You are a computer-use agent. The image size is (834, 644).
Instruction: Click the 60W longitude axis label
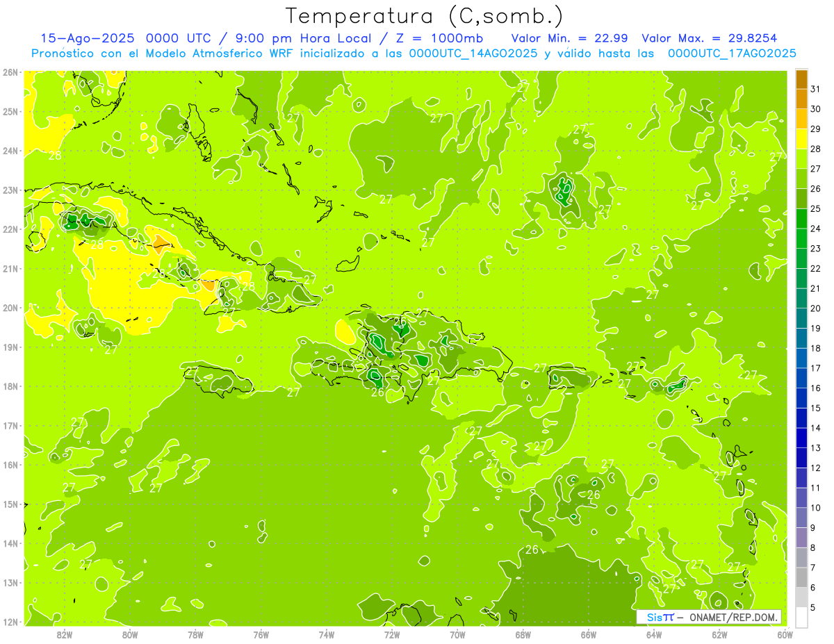tap(785, 634)
